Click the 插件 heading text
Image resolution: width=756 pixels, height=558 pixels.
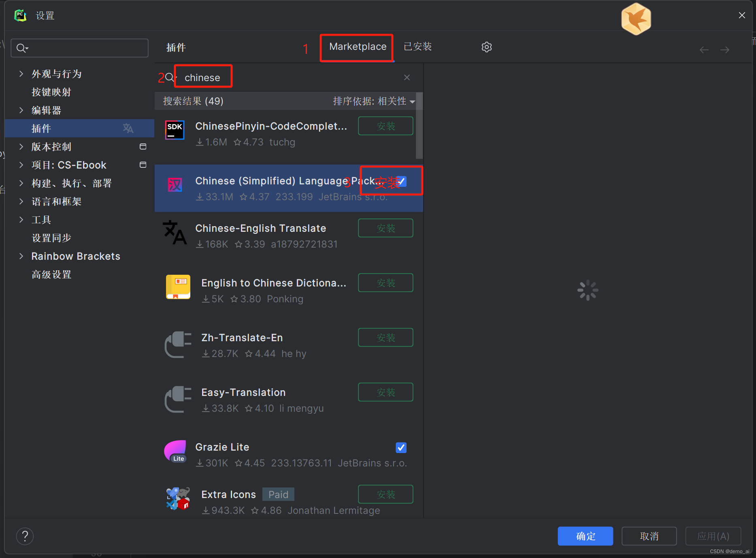click(x=176, y=47)
